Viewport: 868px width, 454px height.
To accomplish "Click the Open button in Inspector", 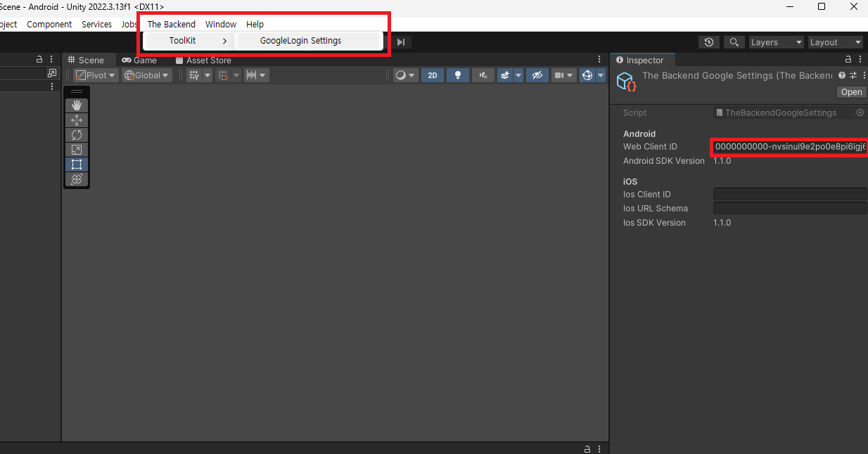I will coord(851,92).
